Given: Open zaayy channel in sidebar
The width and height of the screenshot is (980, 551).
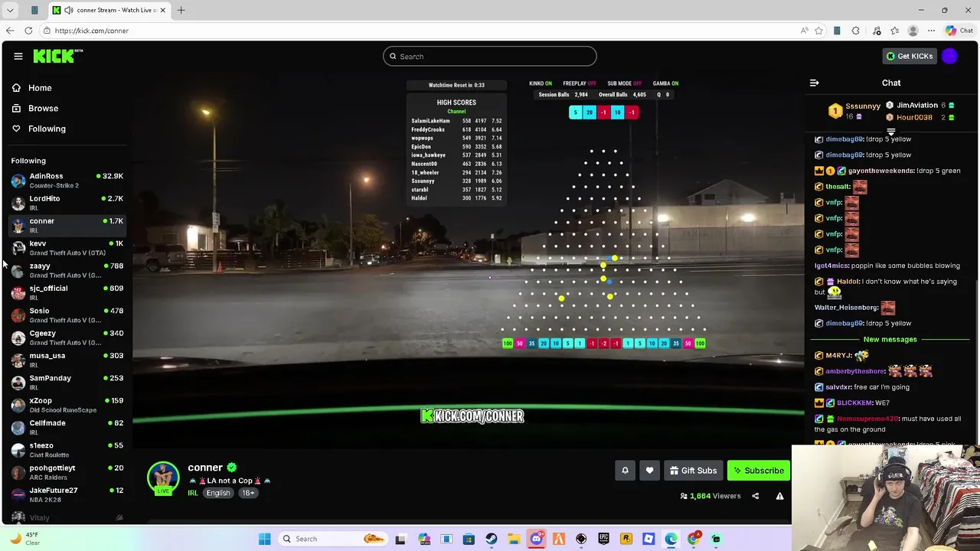Looking at the screenshot, I should click(x=67, y=270).
